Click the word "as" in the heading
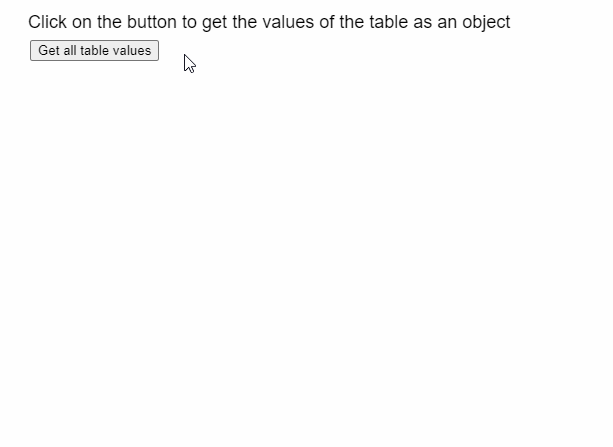 tap(422, 22)
